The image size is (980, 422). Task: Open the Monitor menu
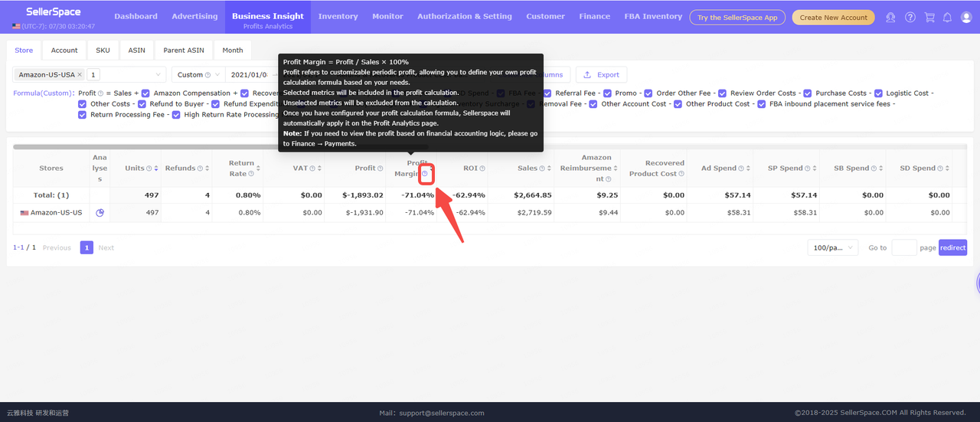387,16
